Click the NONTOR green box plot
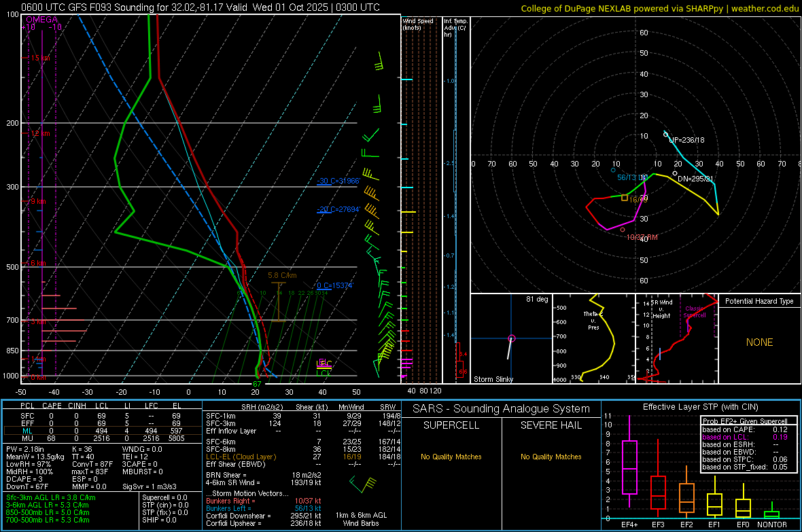The height and width of the screenshot is (532, 802). [x=772, y=514]
